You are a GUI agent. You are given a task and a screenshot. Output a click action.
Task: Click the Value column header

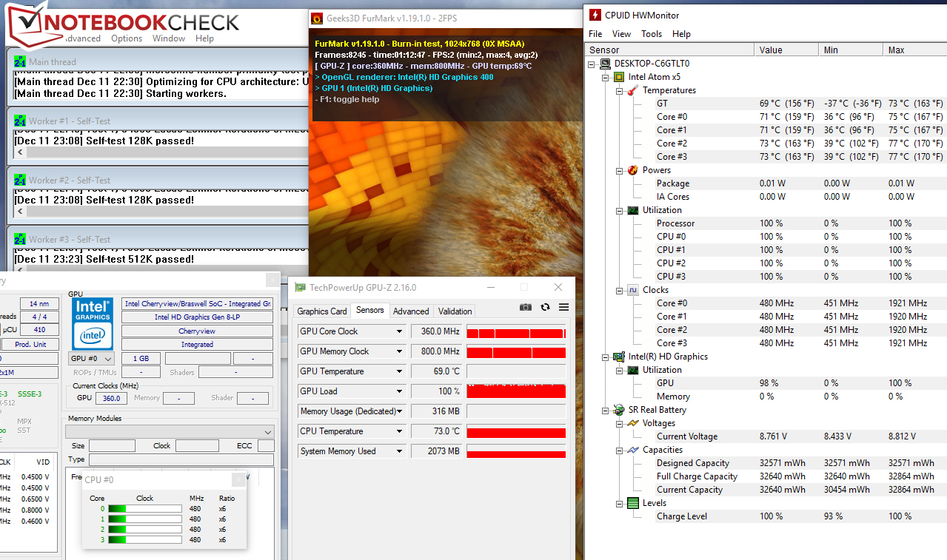point(786,50)
